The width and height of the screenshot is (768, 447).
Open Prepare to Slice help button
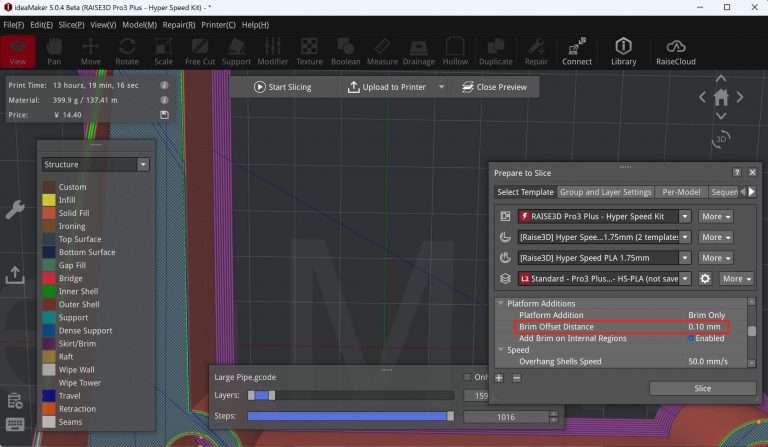coord(737,172)
